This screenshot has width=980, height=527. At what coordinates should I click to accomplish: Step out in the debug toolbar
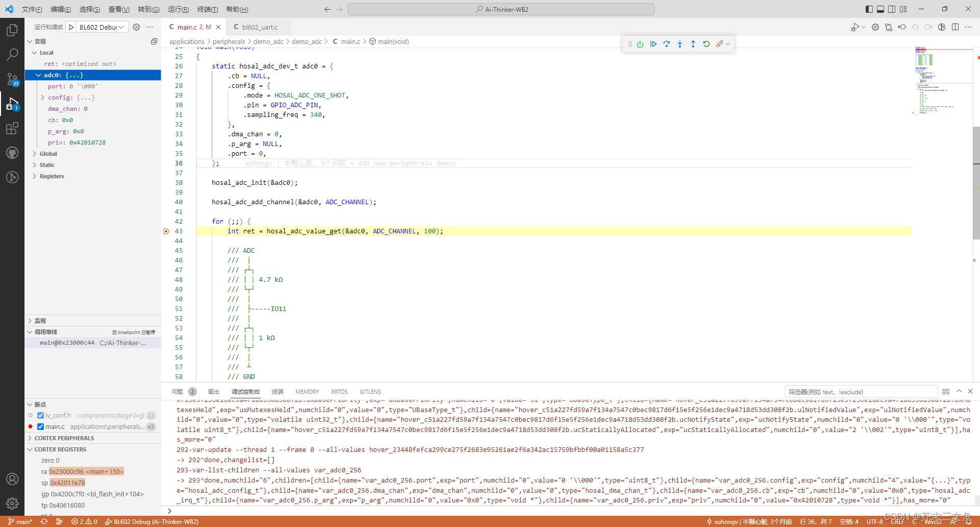[x=693, y=44]
